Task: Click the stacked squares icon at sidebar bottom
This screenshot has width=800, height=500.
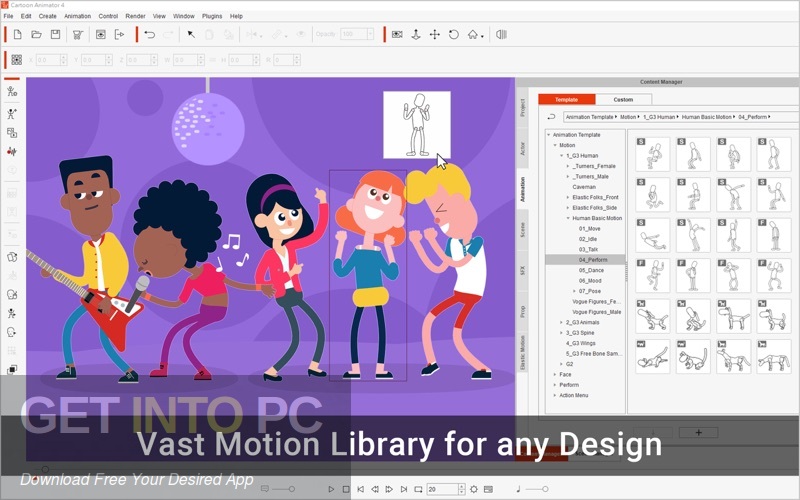Action: pos(12,369)
